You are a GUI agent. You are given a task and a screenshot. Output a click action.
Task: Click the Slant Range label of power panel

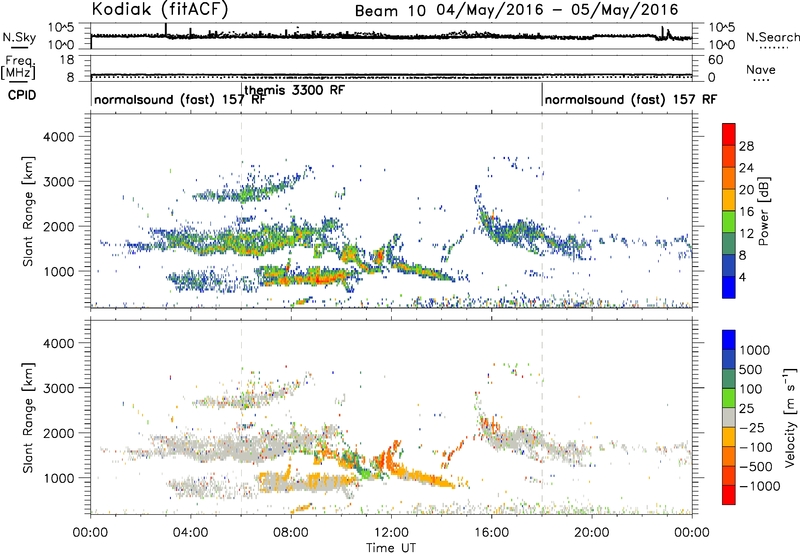coord(28,211)
